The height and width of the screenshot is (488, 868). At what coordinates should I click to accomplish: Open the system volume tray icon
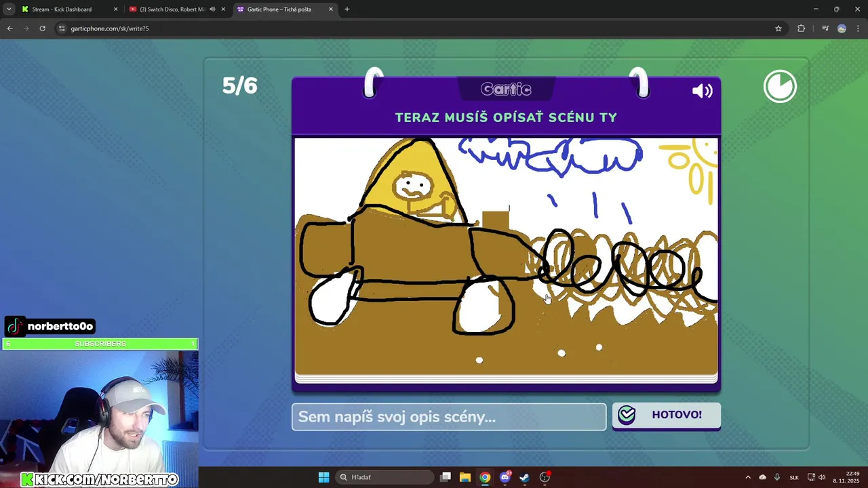(822, 477)
